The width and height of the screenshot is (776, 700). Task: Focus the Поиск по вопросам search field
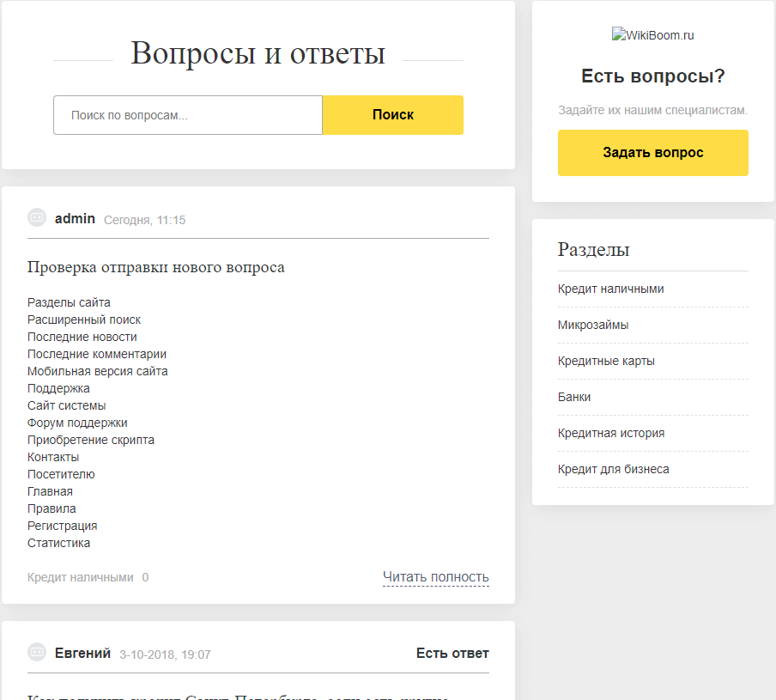(x=187, y=115)
